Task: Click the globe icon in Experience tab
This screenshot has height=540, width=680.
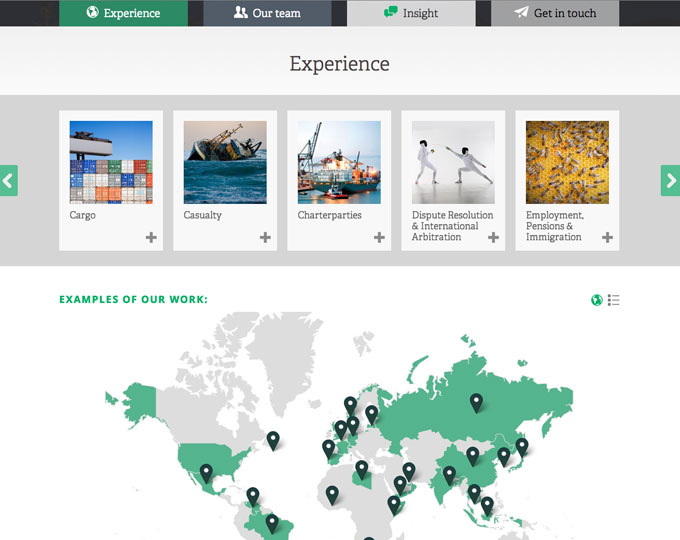Action: click(92, 12)
